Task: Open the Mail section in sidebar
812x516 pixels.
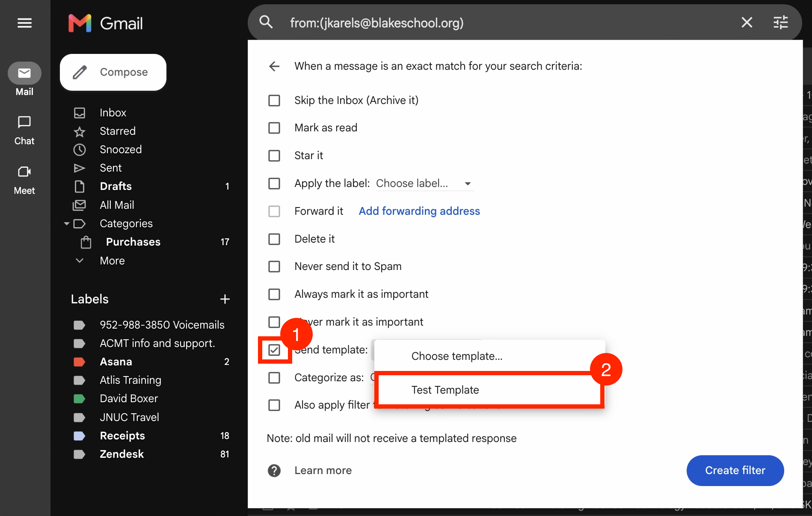Action: 24,80
